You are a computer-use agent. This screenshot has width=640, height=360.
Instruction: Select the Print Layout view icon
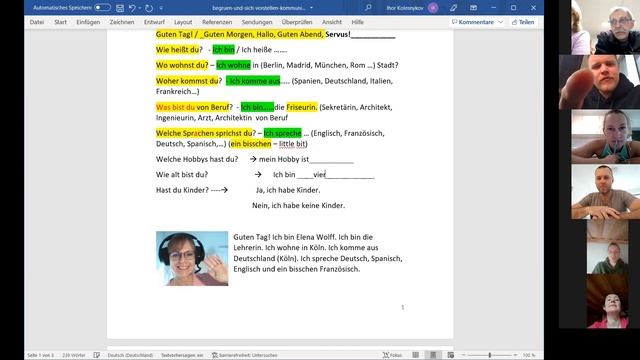point(433,355)
